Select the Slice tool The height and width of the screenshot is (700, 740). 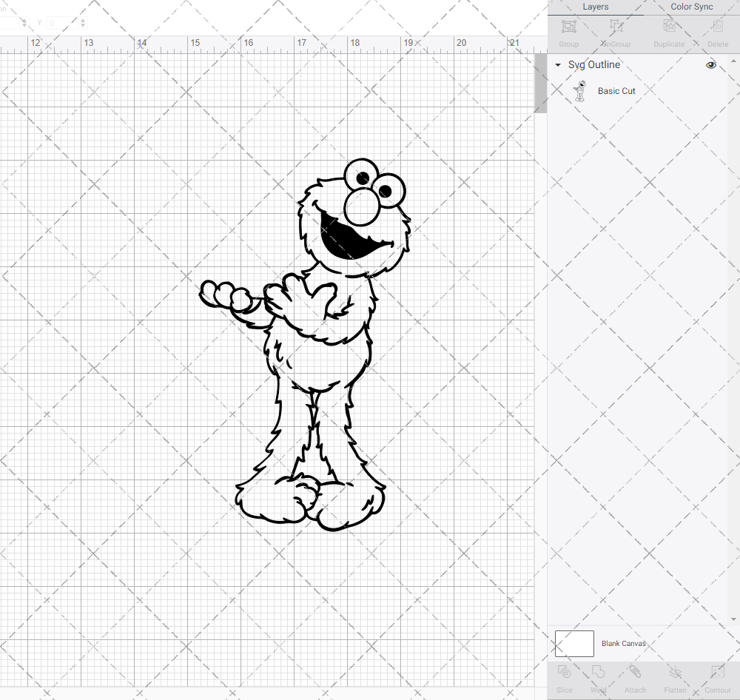coord(564,677)
